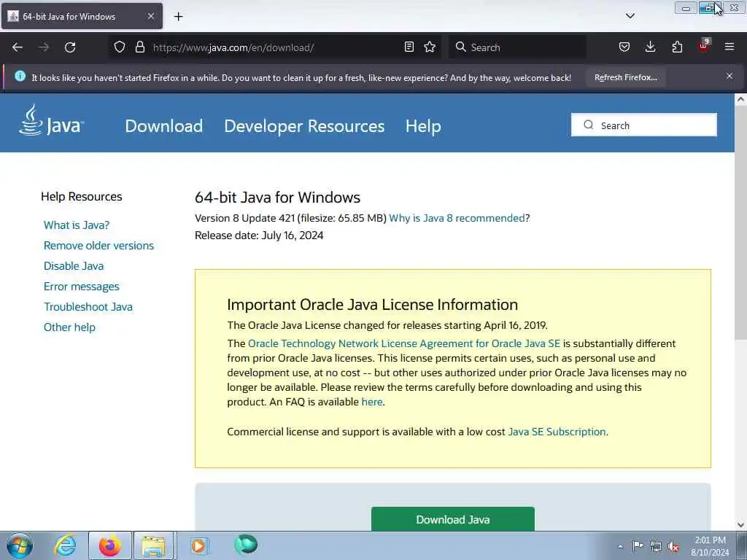The height and width of the screenshot is (560, 747).
Task: Click the info icon in notification bar
Action: [20, 76]
